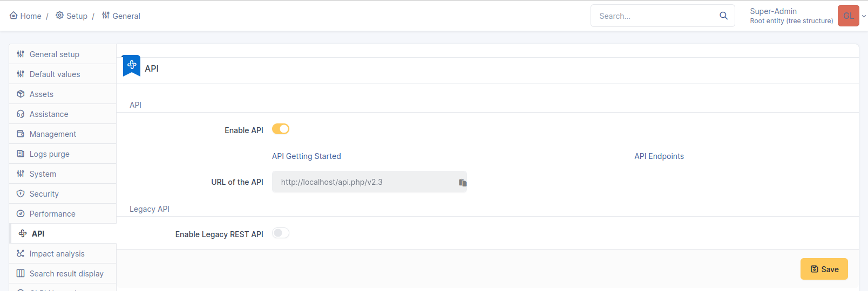Click the General breadcrumb link
The width and height of the screenshot is (868, 291).
(121, 16)
